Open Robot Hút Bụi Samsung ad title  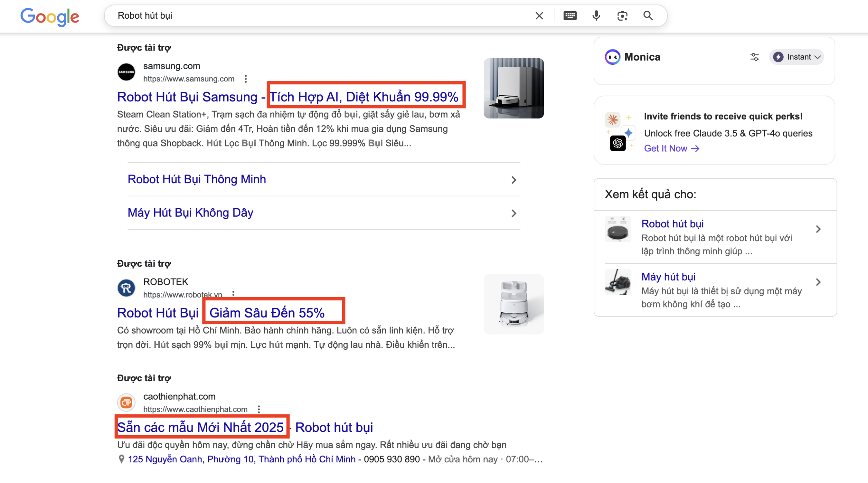(x=288, y=97)
